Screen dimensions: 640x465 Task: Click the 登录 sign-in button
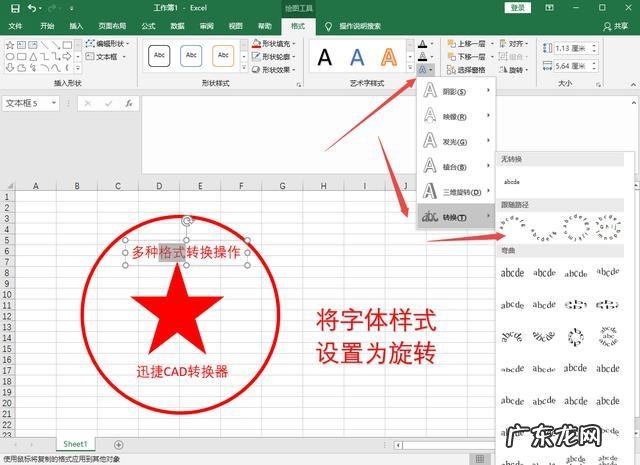(518, 8)
